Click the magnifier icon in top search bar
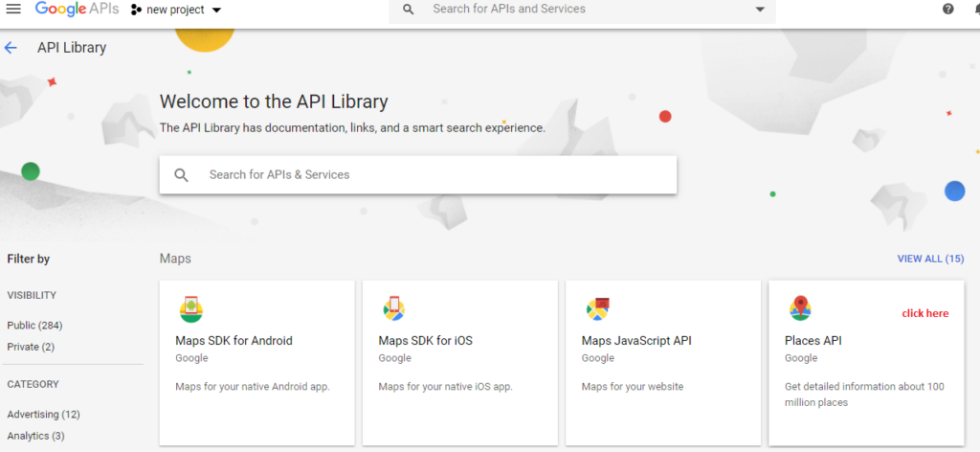The width and height of the screenshot is (980, 452). click(408, 10)
